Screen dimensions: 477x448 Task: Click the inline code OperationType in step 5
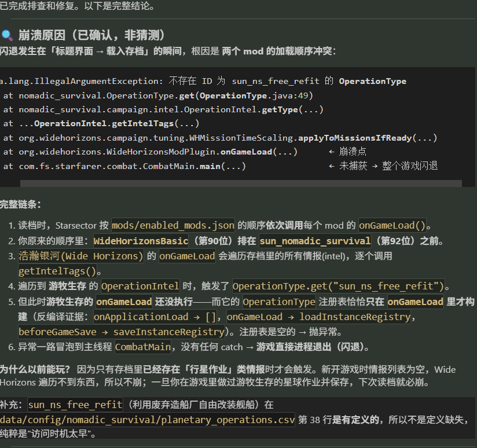279,302
